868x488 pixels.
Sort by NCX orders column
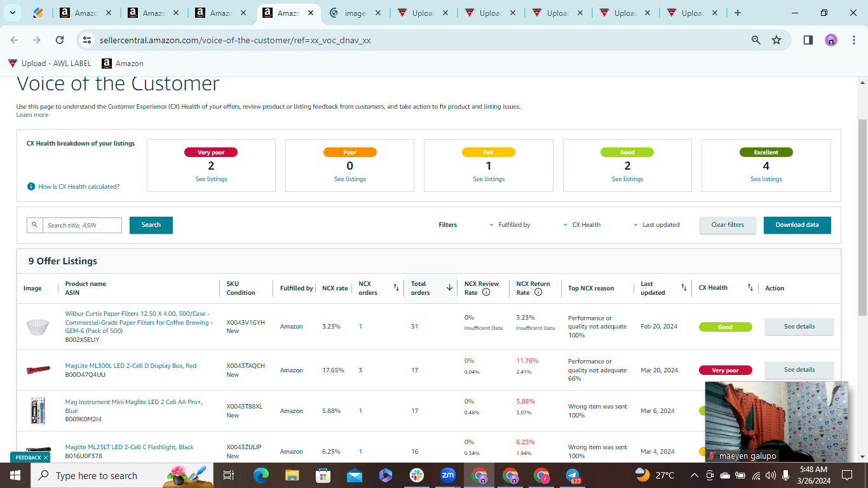[x=396, y=288]
